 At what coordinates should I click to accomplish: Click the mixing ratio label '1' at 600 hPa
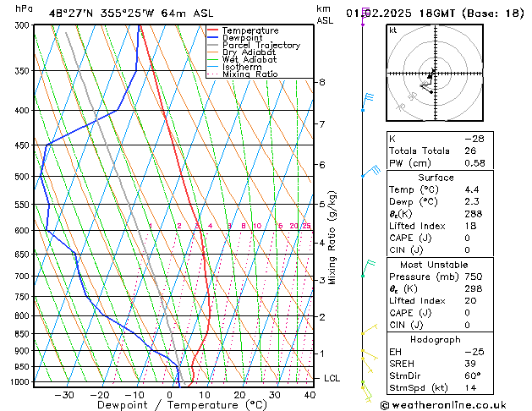click(x=151, y=226)
